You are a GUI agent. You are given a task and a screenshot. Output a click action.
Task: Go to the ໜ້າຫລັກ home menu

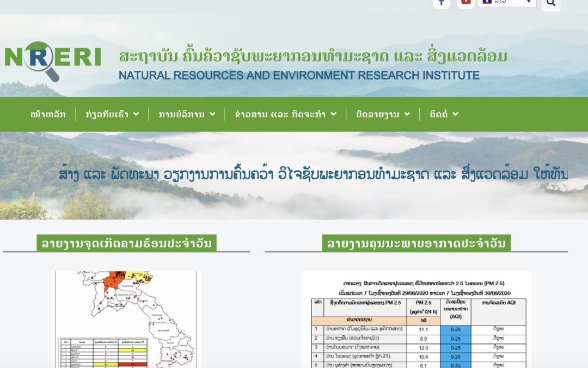click(x=48, y=114)
